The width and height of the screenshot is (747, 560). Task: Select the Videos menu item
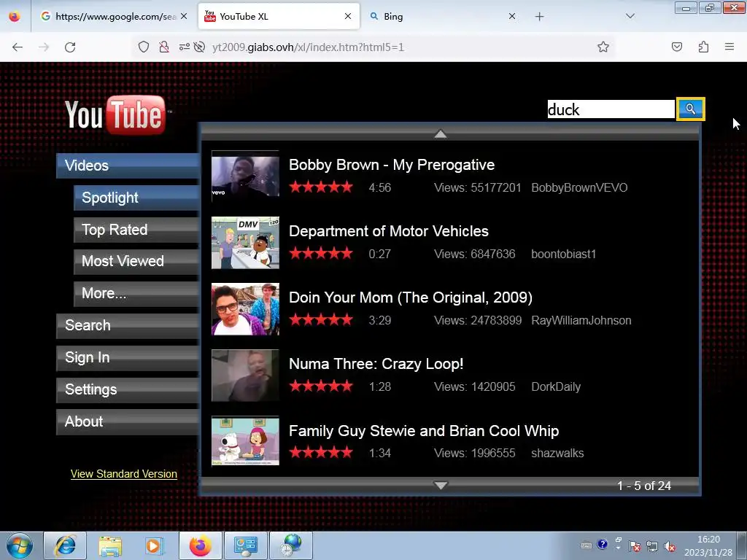pyautogui.click(x=127, y=166)
